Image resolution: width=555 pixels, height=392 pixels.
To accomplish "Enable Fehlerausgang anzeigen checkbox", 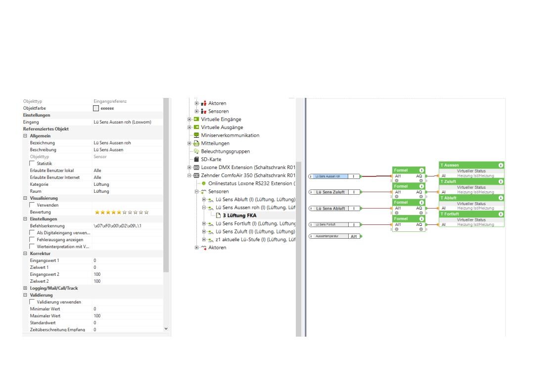I will pos(32,240).
